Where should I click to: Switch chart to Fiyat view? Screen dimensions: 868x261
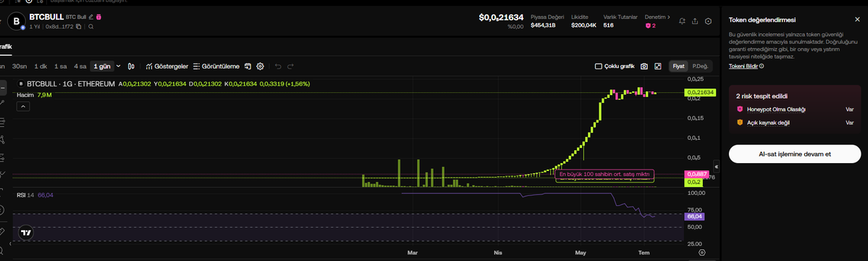[x=678, y=67]
